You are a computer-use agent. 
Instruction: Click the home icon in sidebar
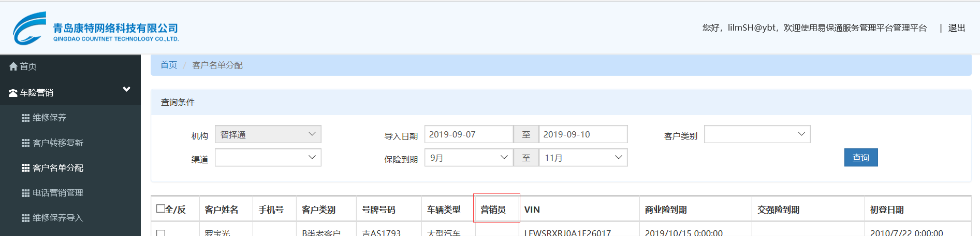pos(13,66)
